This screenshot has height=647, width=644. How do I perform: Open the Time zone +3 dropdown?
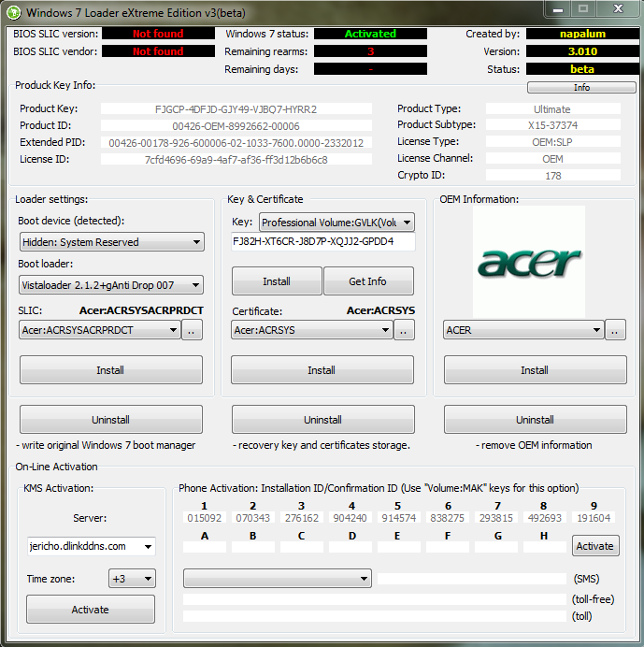(x=132, y=579)
